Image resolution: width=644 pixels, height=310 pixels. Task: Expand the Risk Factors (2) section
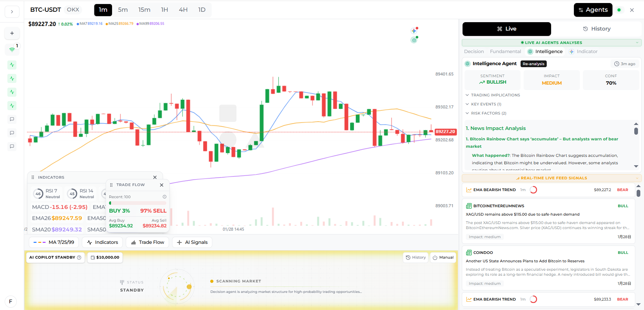486,113
